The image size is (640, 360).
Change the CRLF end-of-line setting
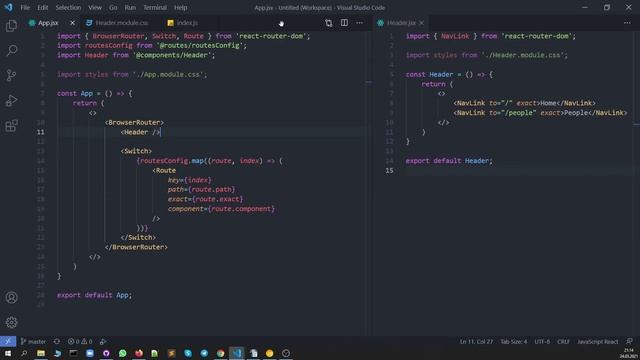click(x=563, y=341)
